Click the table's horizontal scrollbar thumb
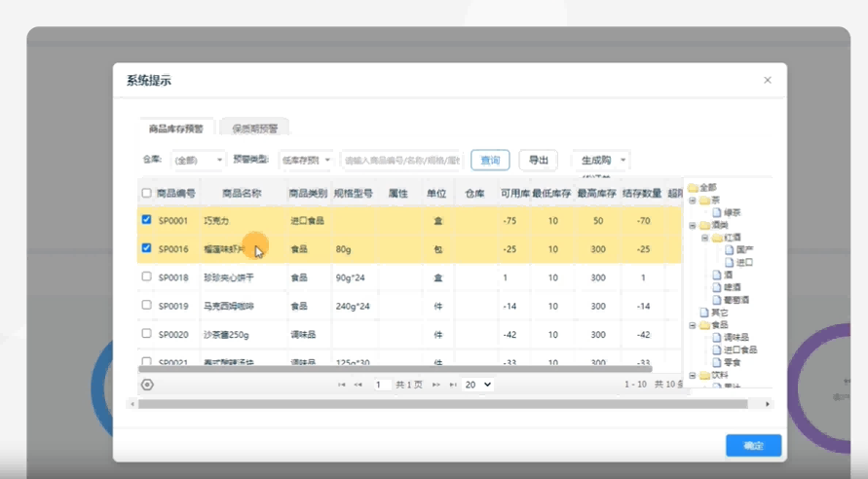 coord(396,368)
